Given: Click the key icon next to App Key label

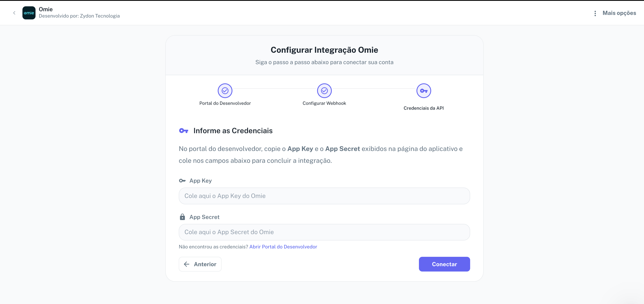Looking at the screenshot, I should tap(182, 181).
